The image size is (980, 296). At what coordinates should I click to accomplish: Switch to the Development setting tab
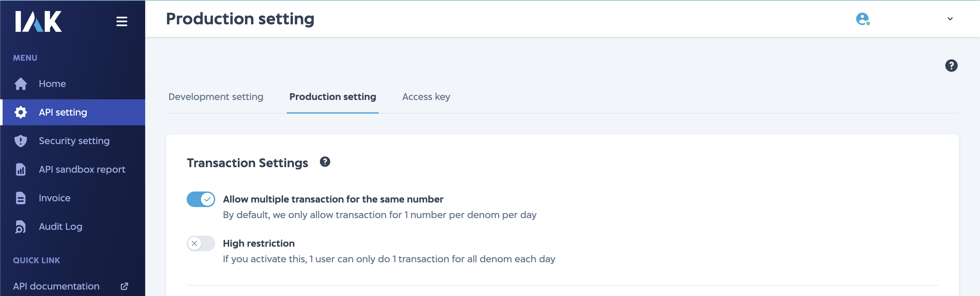215,97
